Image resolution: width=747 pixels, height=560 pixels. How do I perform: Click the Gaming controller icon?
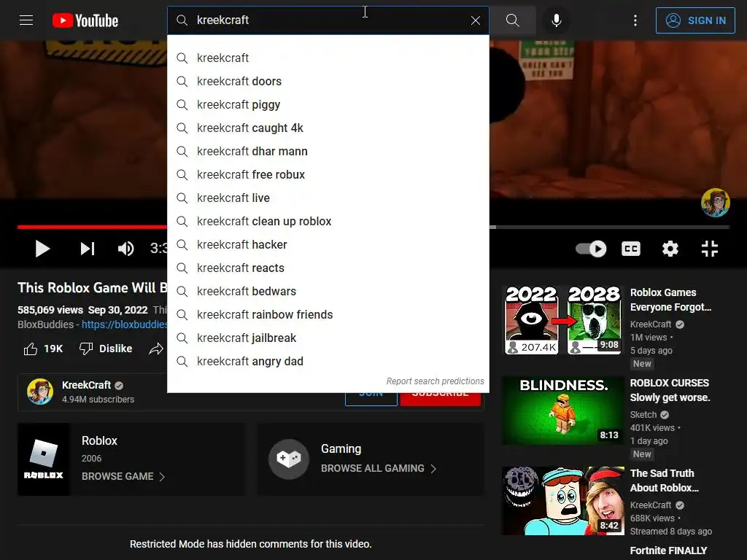click(289, 459)
